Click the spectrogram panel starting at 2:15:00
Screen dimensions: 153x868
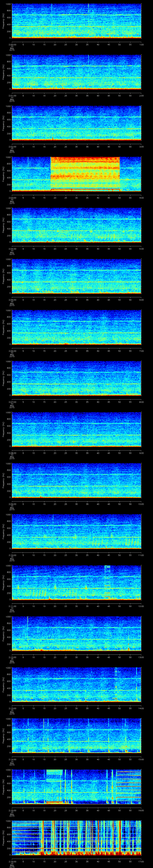pos(76,787)
